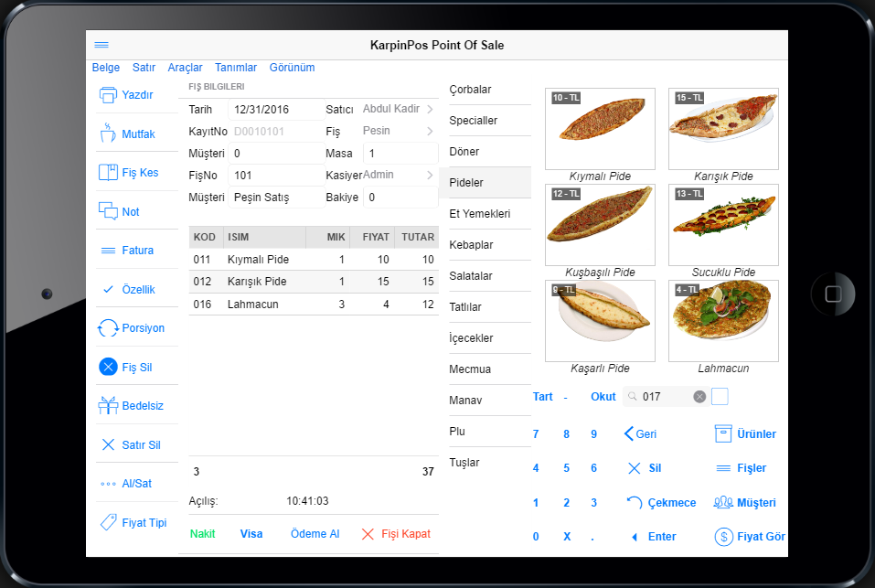This screenshot has width=875, height=588.
Task: Click the Geri back arrow icon
Action: (x=628, y=433)
